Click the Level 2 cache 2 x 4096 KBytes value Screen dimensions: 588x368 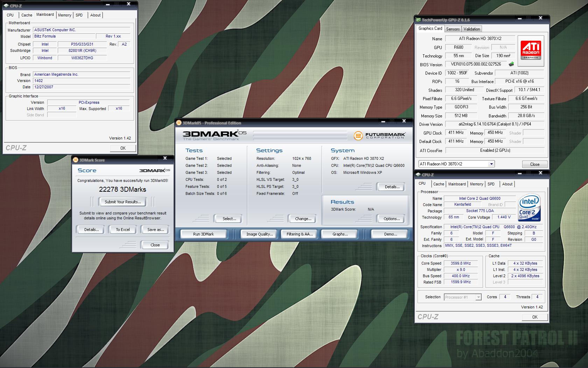pos(525,276)
